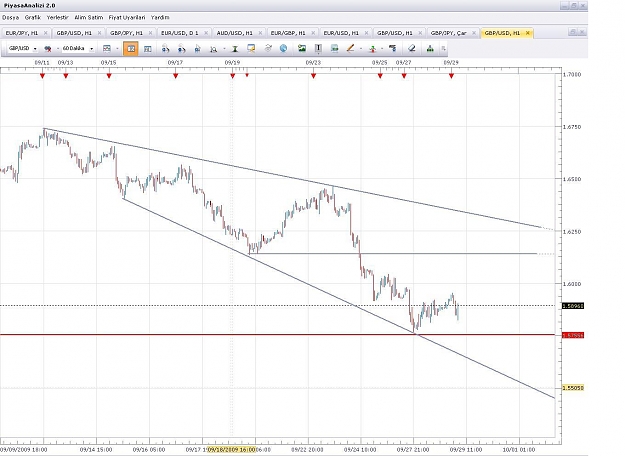Click the red triangle marker under 09/17
This screenshot has width=625, height=456.
pos(175,76)
